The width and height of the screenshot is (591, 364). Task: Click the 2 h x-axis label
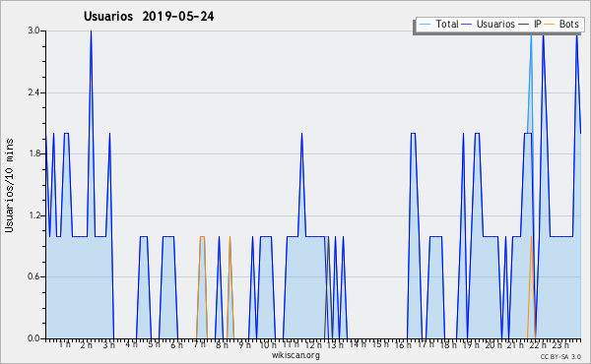tap(87, 345)
